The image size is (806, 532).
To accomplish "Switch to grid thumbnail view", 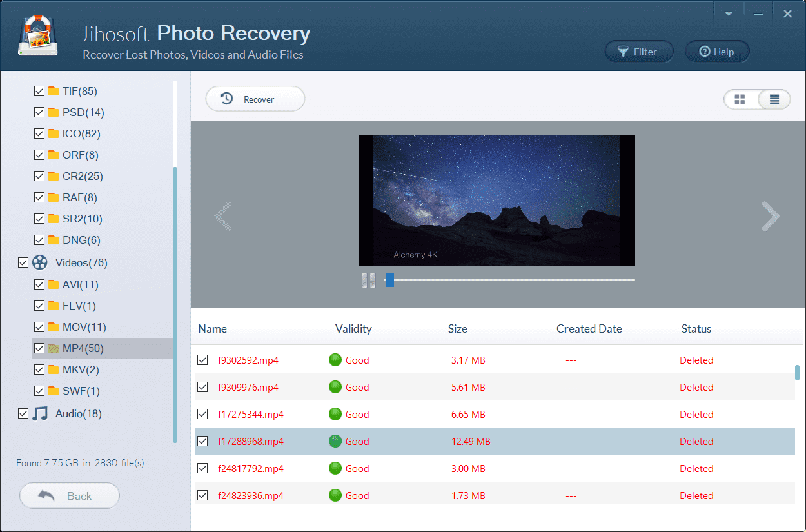I will [740, 99].
